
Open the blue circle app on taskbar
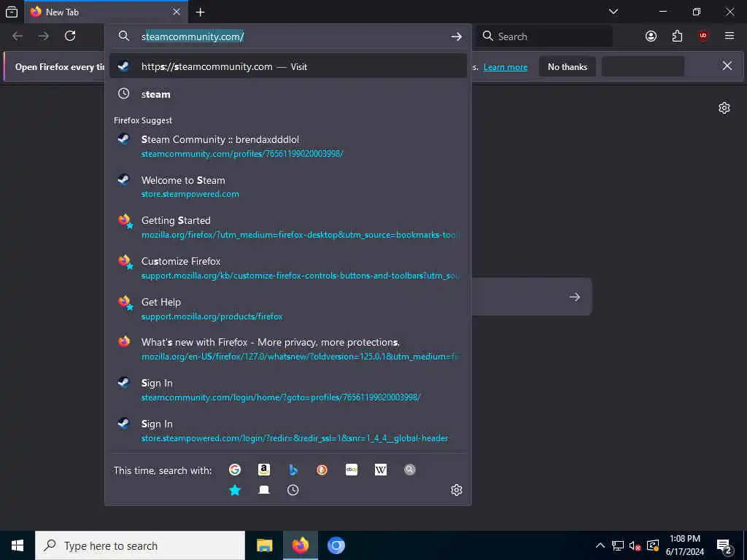[336, 545]
